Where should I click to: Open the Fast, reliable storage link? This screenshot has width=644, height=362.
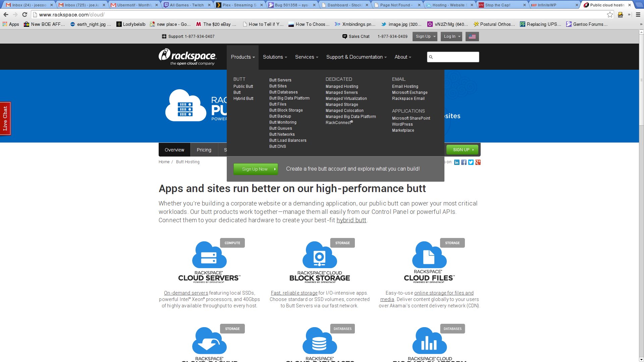point(294,293)
